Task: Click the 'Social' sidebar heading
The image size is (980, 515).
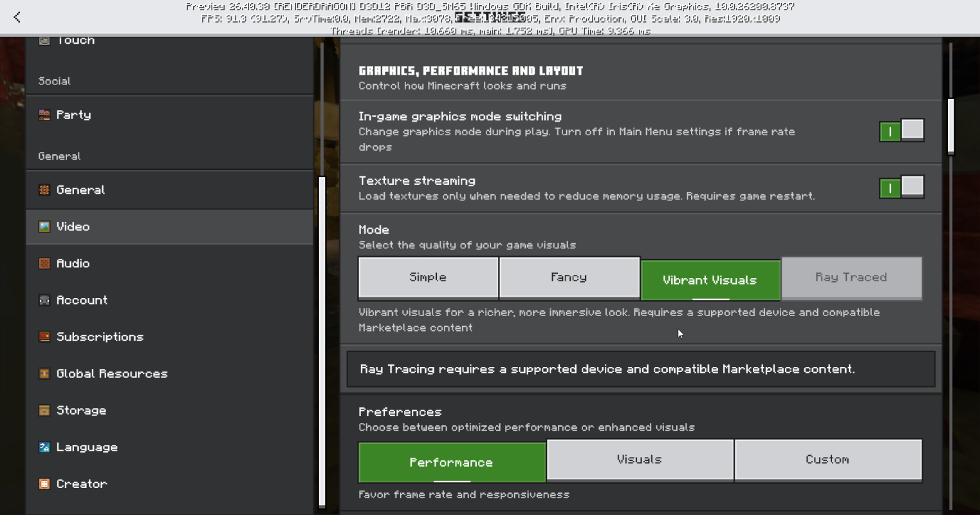Action: coord(55,81)
